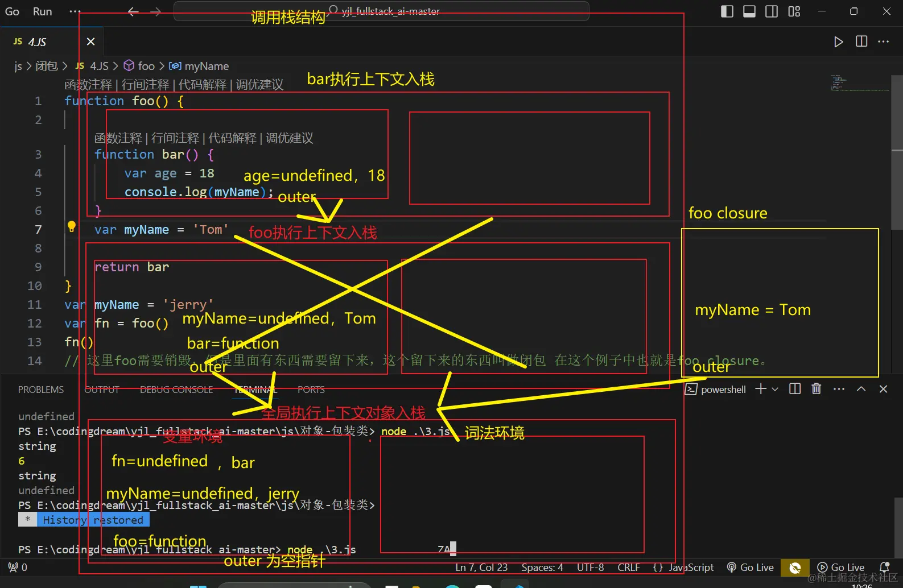This screenshot has height=588, width=903.
Task: Open the launch profile dropdown chevron
Action: tap(775, 390)
